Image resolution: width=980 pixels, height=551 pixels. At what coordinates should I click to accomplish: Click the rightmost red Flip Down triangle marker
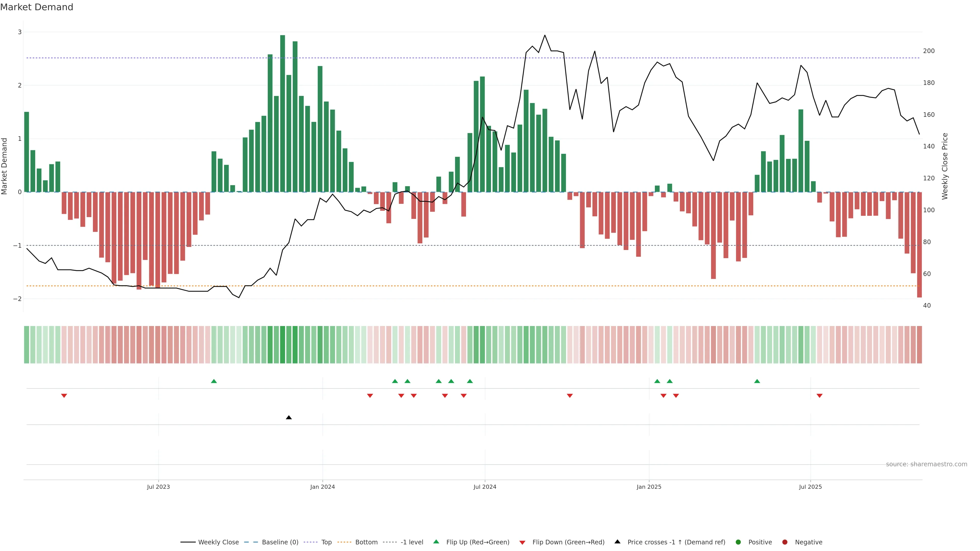coord(819,396)
